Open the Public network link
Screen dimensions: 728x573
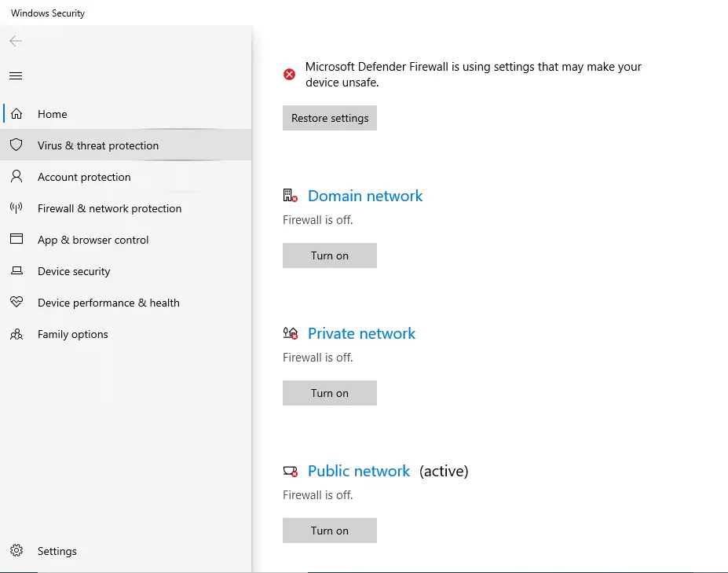[359, 471]
